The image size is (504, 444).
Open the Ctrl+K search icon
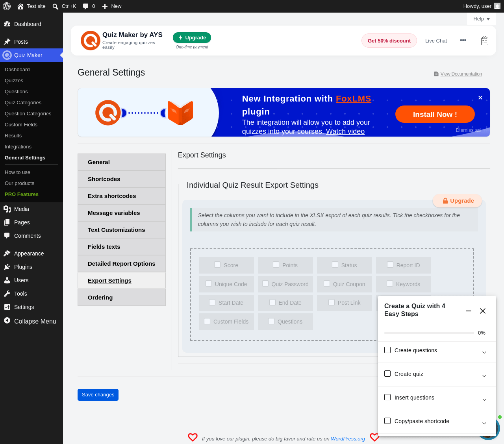pyautogui.click(x=56, y=6)
